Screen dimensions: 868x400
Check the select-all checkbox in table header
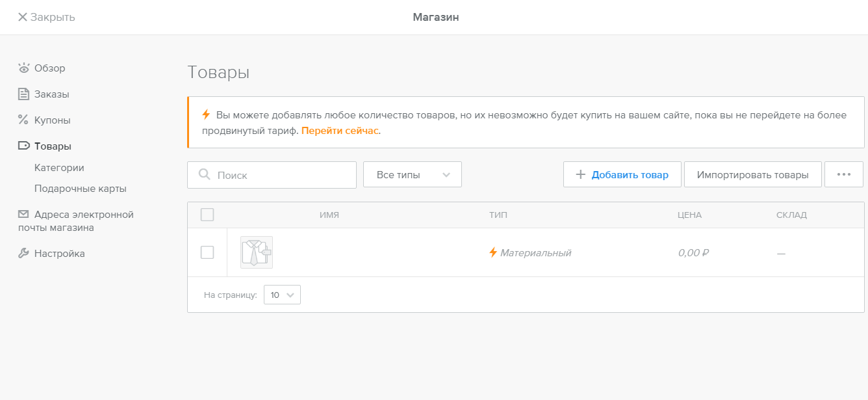[207, 214]
